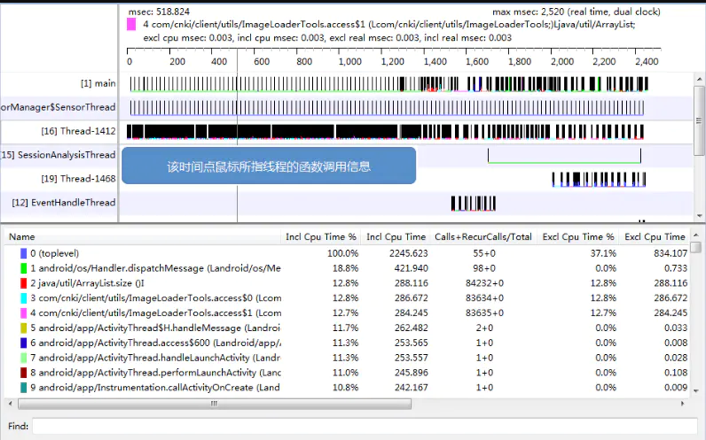Sort by Incl Cpu Time column header
706x440 pixels.
pyautogui.click(x=395, y=237)
